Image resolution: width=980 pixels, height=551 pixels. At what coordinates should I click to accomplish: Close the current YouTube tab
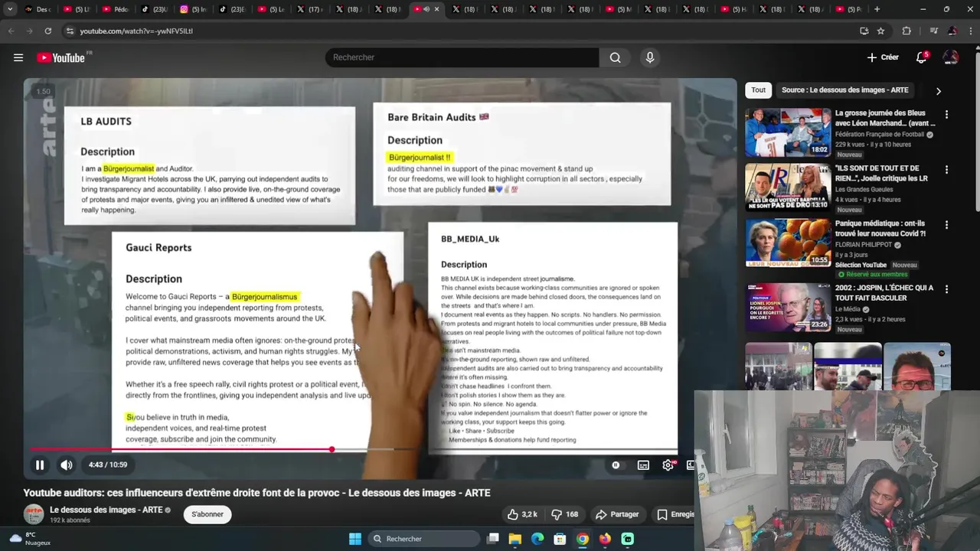click(x=437, y=9)
